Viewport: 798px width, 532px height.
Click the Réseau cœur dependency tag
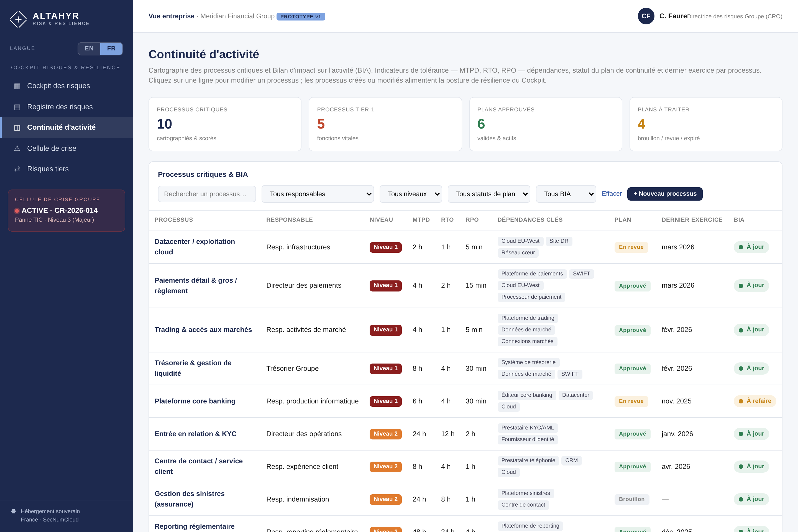pos(518,253)
